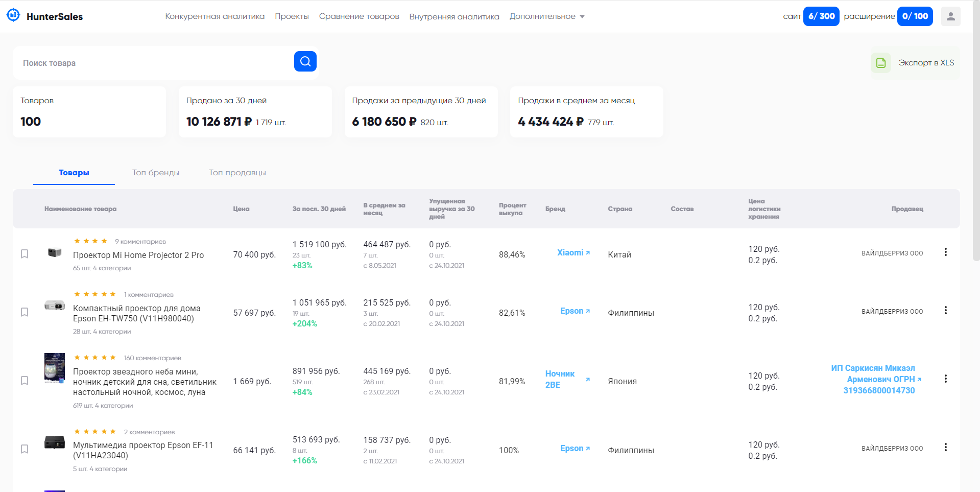Click the blue search magnifier button
This screenshot has height=492, width=980.
point(305,61)
